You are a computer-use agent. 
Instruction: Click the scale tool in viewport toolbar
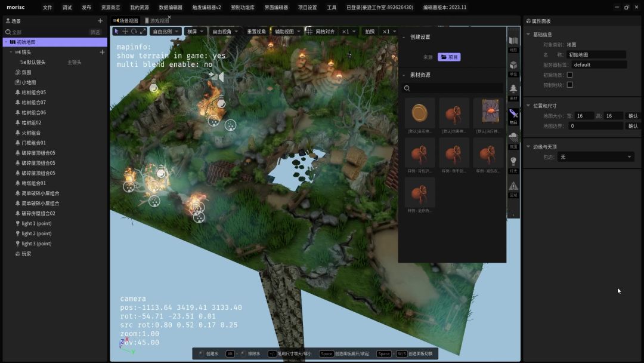point(143,32)
